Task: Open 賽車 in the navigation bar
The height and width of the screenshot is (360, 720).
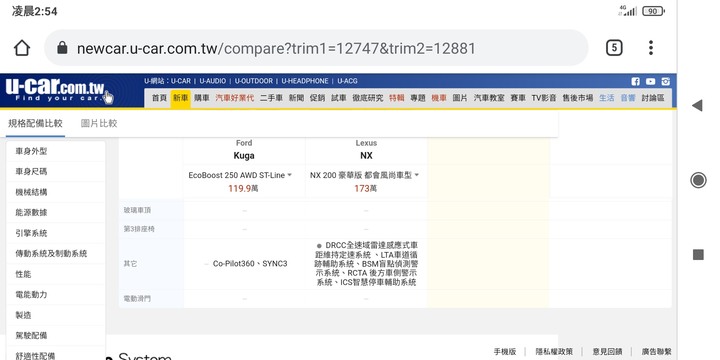Action: point(518,98)
